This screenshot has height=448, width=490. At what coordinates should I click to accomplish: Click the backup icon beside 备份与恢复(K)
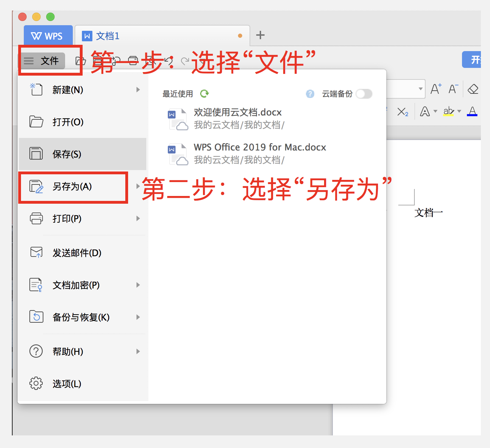[x=36, y=317]
